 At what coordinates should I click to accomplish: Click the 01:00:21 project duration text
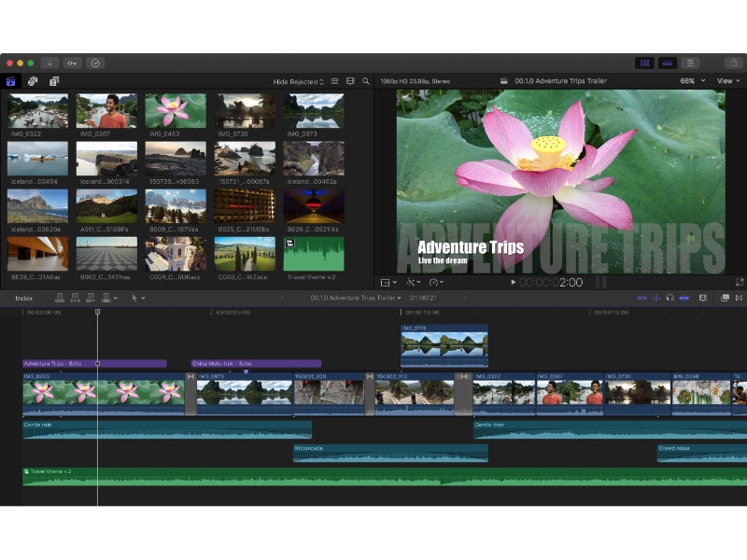pyautogui.click(x=423, y=298)
